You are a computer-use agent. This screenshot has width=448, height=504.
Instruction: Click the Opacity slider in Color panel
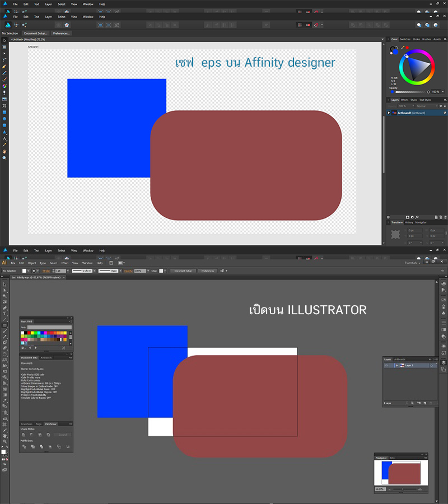pos(412,92)
